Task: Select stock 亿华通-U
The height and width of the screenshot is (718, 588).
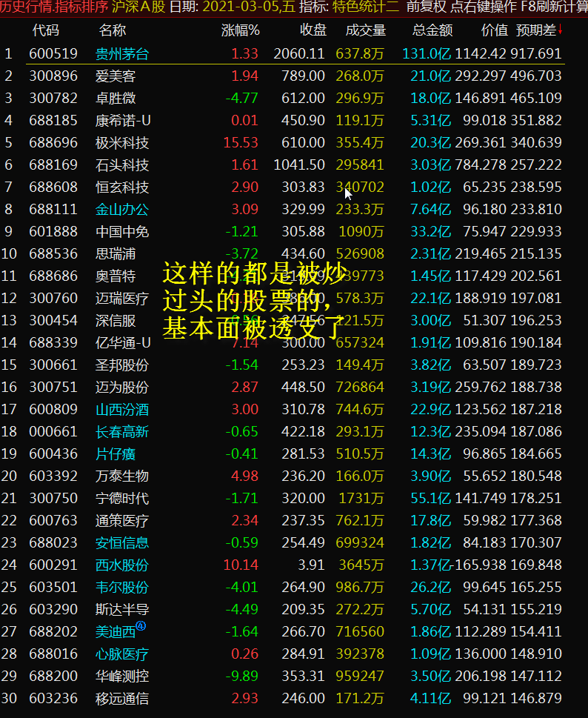Action: coord(123,342)
